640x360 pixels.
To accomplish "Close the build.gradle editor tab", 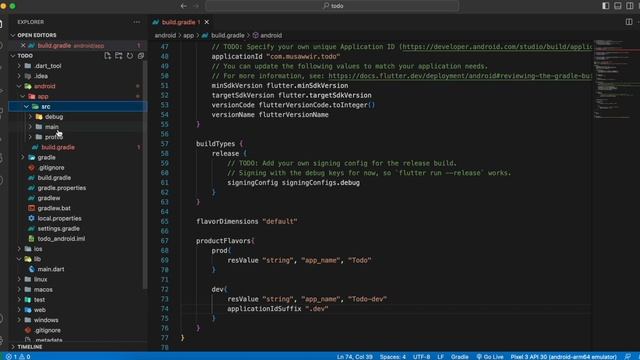I will (207, 22).
